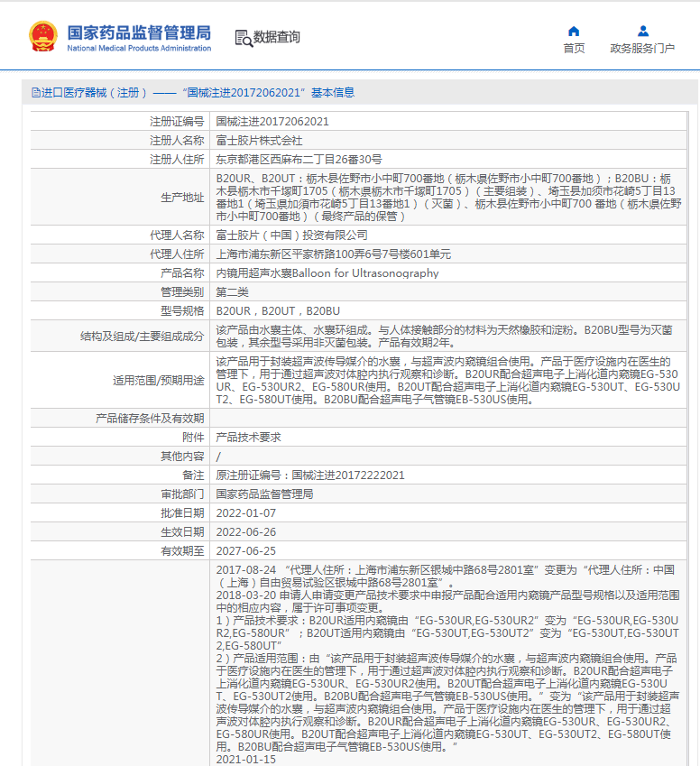This screenshot has width=700, height=766.
Task: Open the 产品技术要求 attachment link
Action: 249,438
